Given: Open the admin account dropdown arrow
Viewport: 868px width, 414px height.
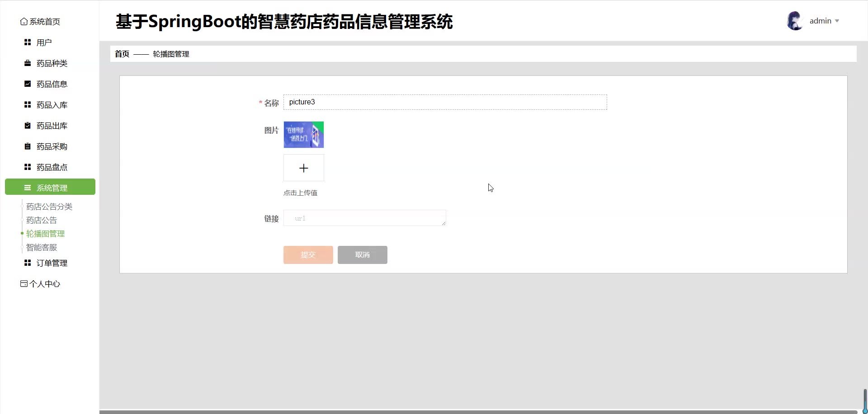Looking at the screenshot, I should coord(837,21).
